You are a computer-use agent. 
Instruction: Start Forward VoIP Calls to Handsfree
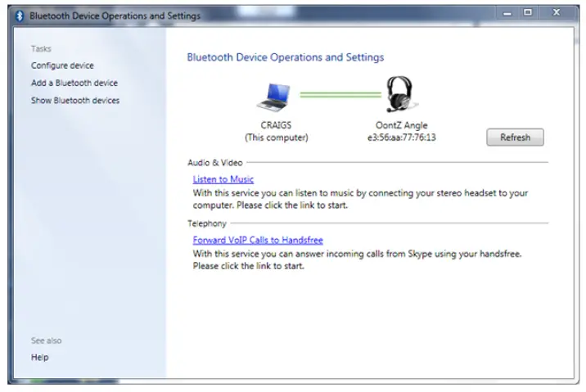(x=258, y=240)
